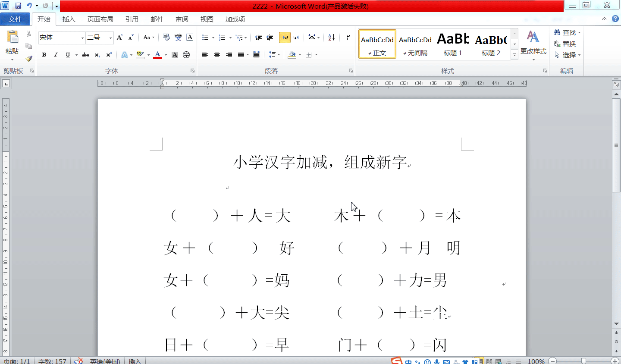Open the font name dropdown showing 宋体

click(x=82, y=38)
